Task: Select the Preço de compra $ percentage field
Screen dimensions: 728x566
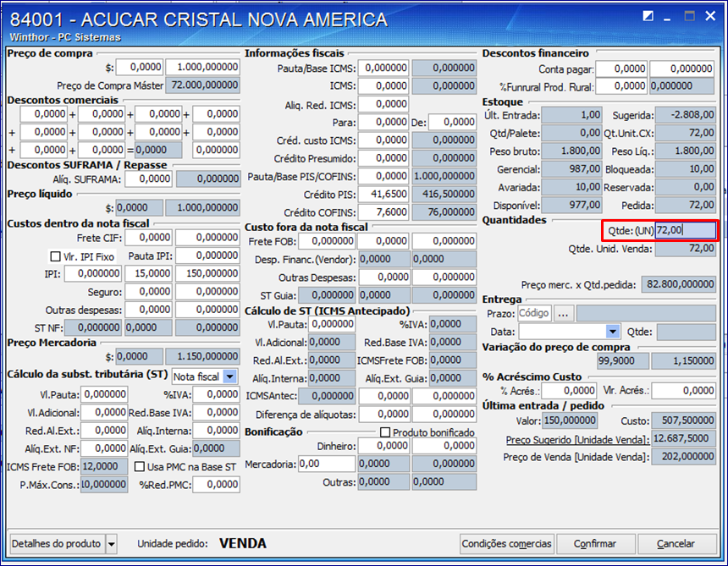Action: 139,67
